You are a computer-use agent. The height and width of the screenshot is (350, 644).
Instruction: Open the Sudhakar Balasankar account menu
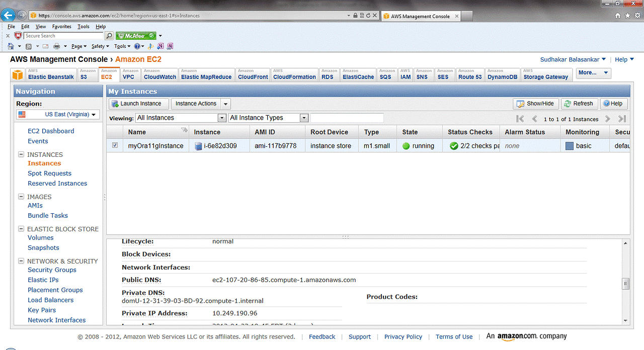pos(573,59)
